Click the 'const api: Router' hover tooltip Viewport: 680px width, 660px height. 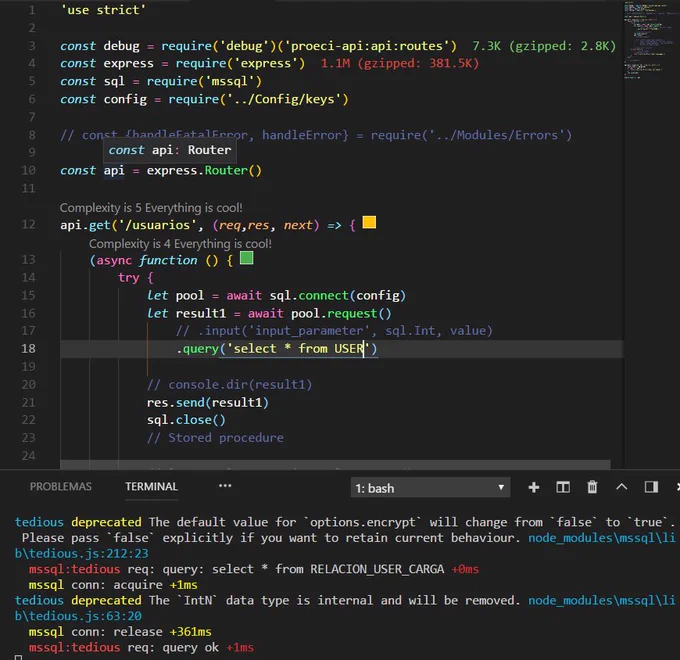pos(170,150)
